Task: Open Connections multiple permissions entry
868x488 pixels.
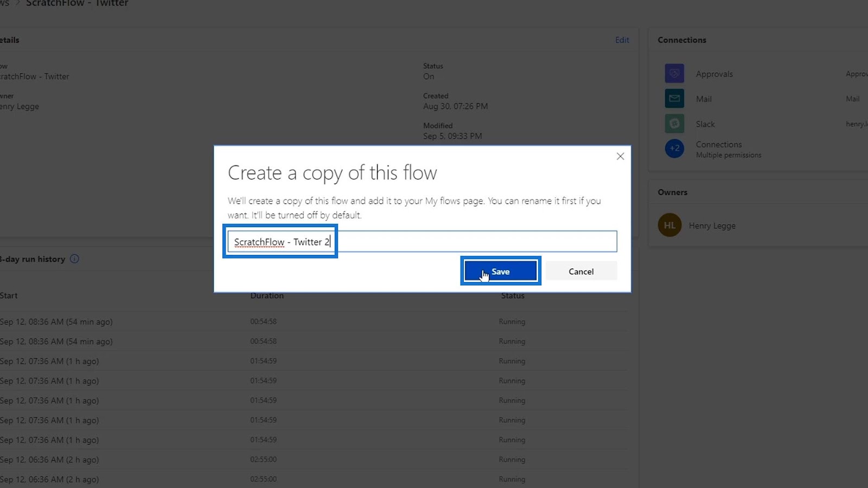Action: (729, 149)
